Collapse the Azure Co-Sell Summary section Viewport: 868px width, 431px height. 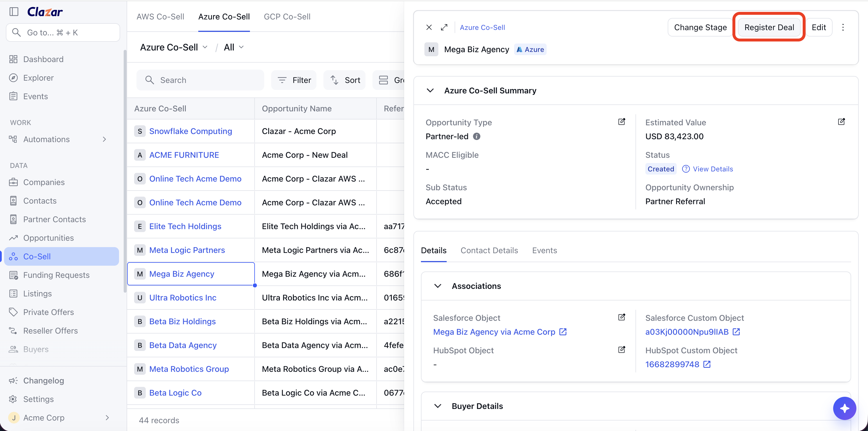430,90
